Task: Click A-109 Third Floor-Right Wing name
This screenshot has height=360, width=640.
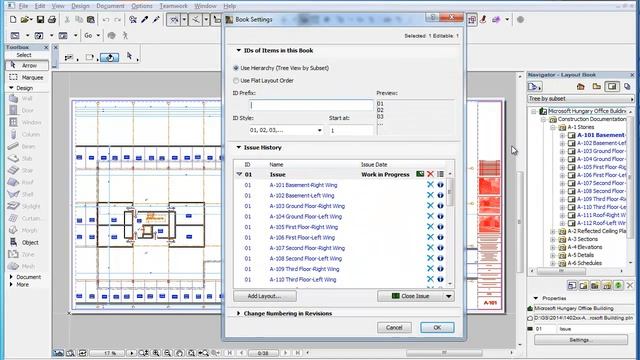Action: [304, 269]
